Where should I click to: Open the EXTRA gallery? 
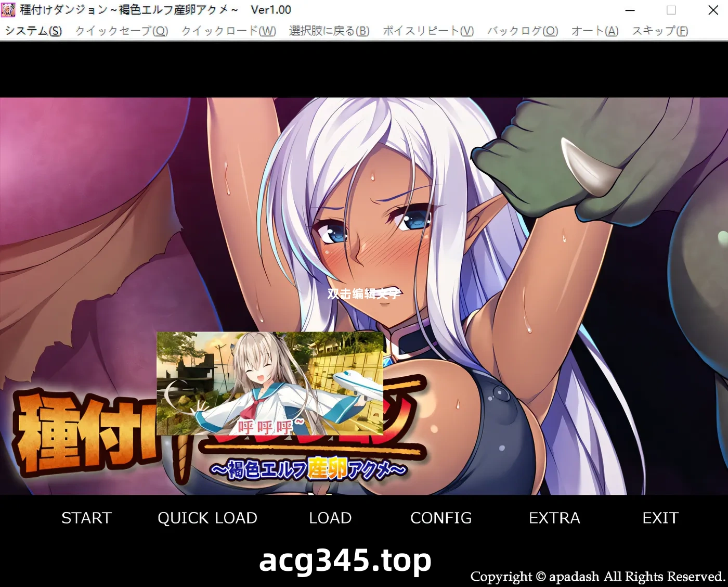pyautogui.click(x=554, y=518)
